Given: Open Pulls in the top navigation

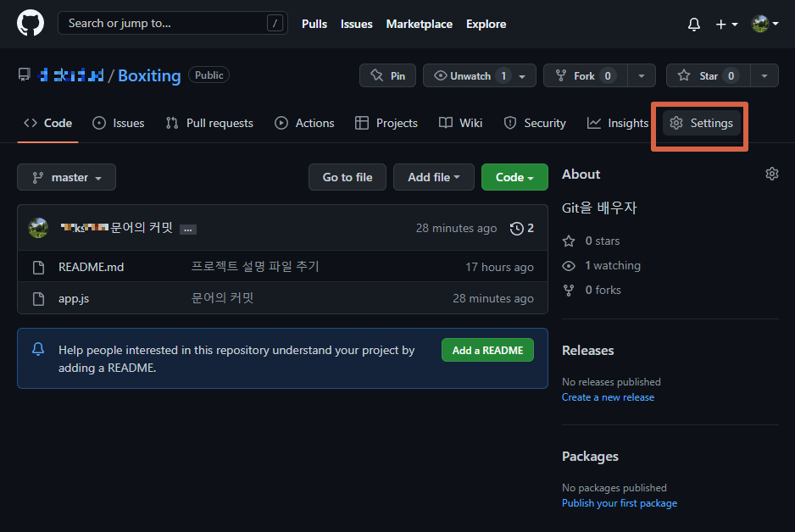Looking at the screenshot, I should [314, 24].
